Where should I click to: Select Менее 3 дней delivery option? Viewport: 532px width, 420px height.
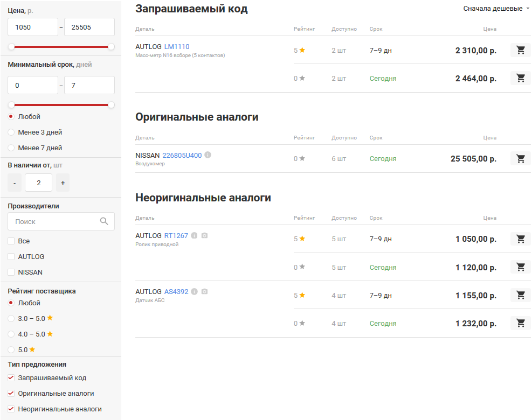[x=11, y=132]
